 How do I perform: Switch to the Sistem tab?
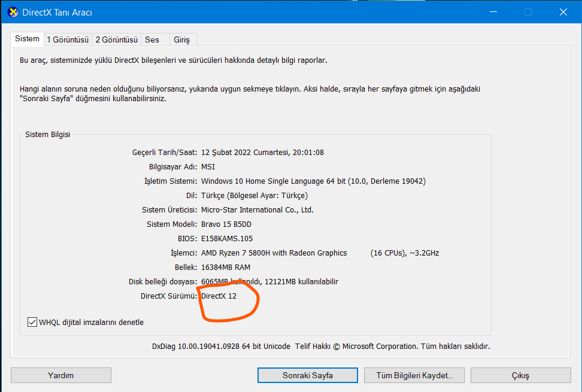click(27, 38)
